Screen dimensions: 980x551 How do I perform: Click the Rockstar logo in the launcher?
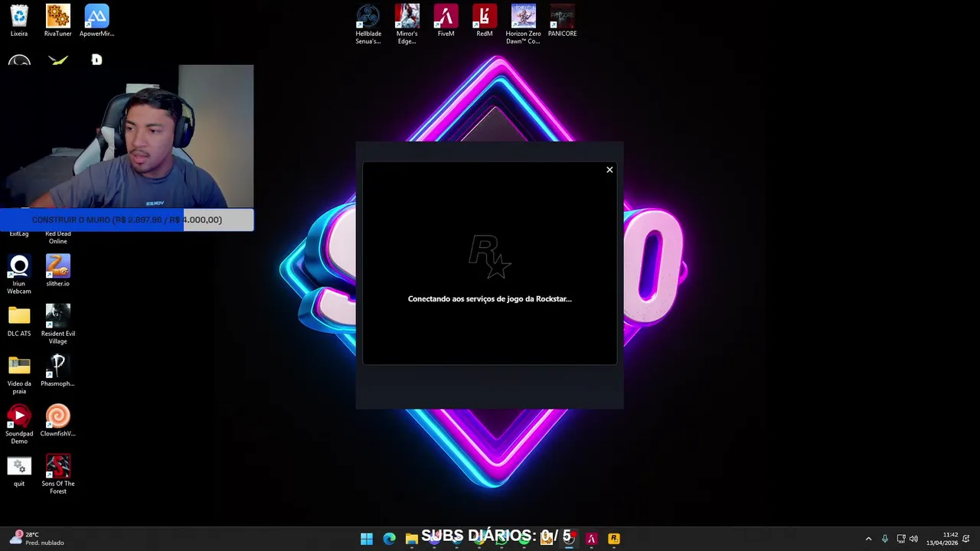[x=490, y=257]
